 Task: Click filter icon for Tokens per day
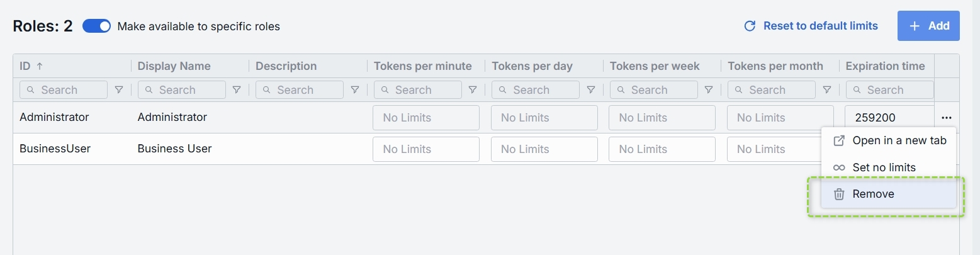[x=590, y=90]
